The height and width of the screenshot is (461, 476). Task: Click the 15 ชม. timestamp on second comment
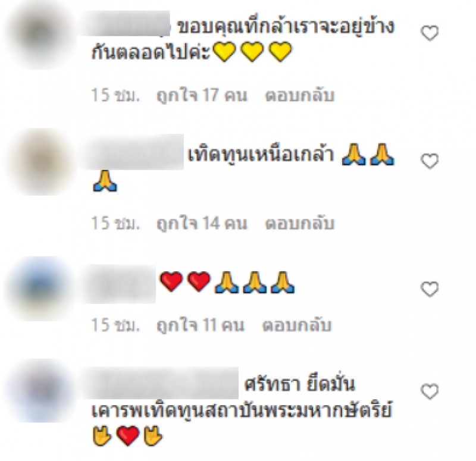pos(115,224)
